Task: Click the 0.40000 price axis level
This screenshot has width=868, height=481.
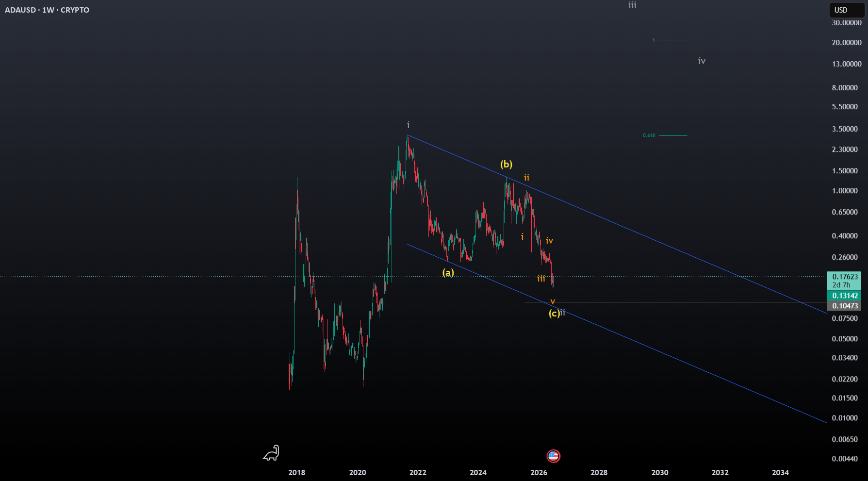Action: click(x=845, y=236)
